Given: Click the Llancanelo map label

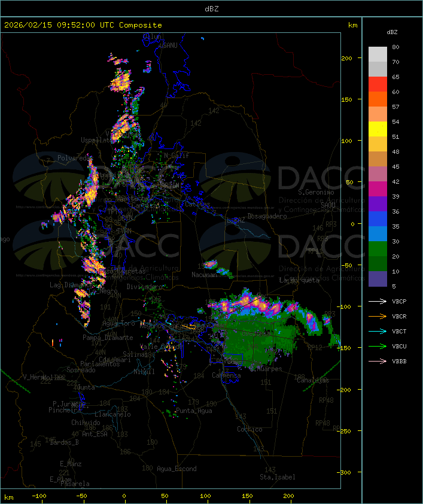Looking at the screenshot, I should 112,414.
